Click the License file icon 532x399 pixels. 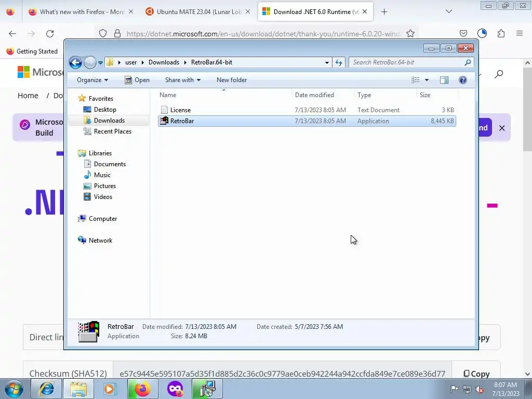pos(164,110)
